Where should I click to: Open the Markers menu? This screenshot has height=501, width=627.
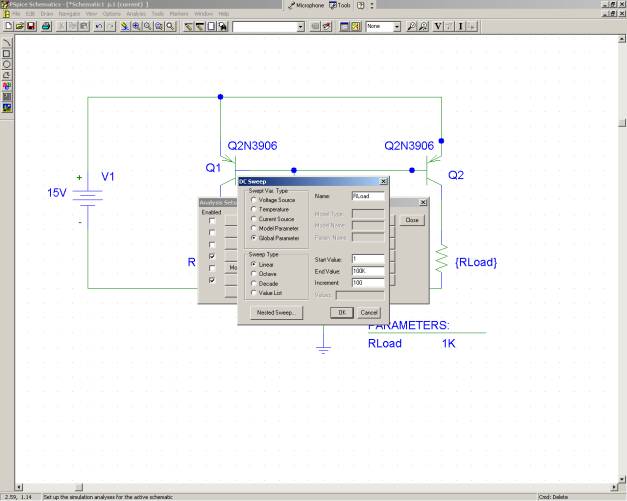point(178,13)
